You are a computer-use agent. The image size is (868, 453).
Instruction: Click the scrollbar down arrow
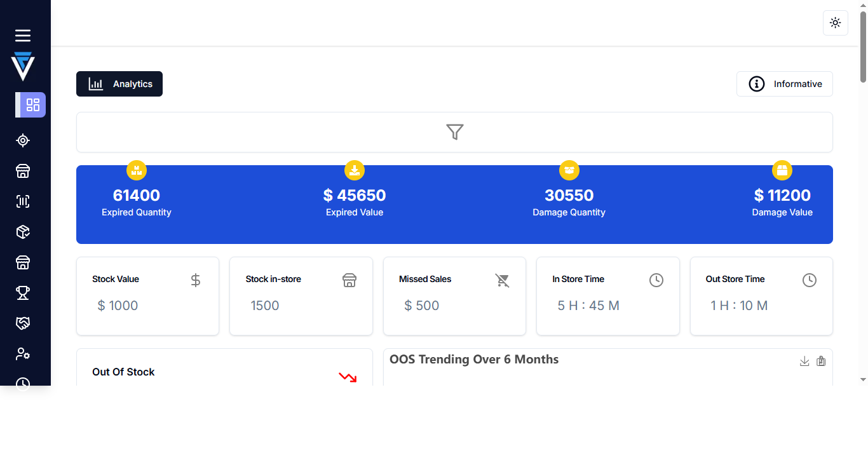[863, 380]
